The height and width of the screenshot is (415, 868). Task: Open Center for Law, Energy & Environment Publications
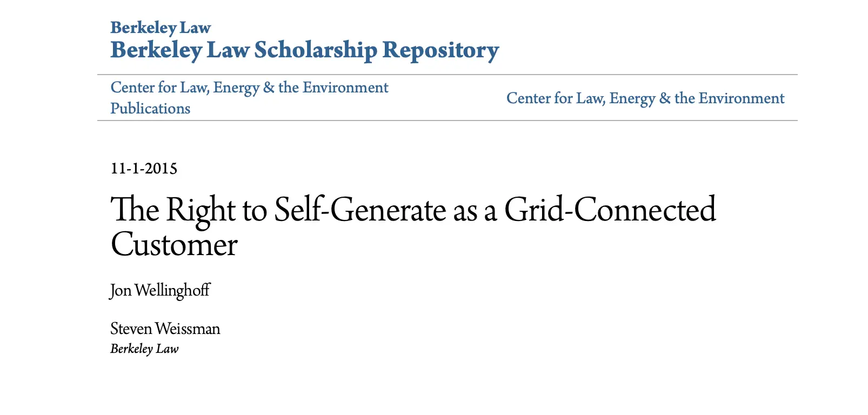[249, 98]
